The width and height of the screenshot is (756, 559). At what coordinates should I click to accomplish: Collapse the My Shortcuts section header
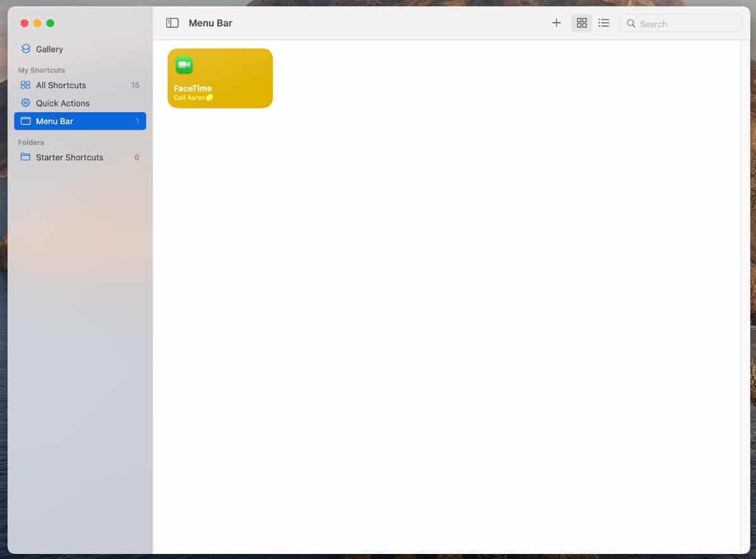point(42,70)
